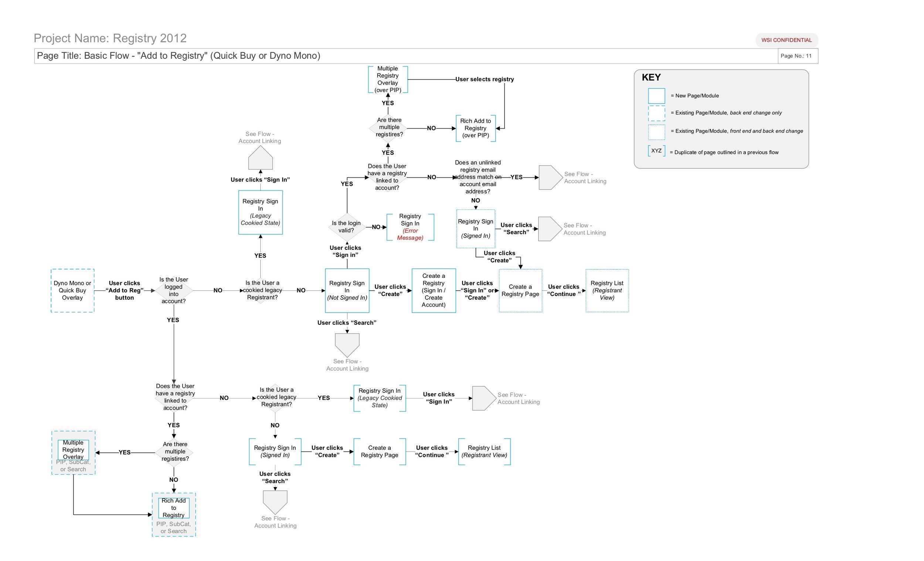The height and width of the screenshot is (561, 924).
Task: Click the pentagon connector below User clicks "Search" under Not Signed In box
Action: pos(347,345)
